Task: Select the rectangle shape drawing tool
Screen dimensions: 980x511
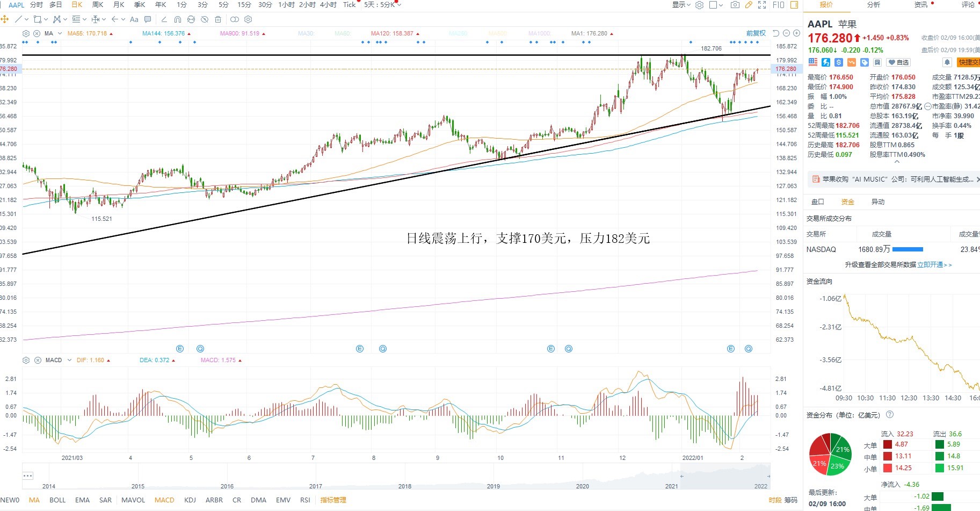Action: 37,19
